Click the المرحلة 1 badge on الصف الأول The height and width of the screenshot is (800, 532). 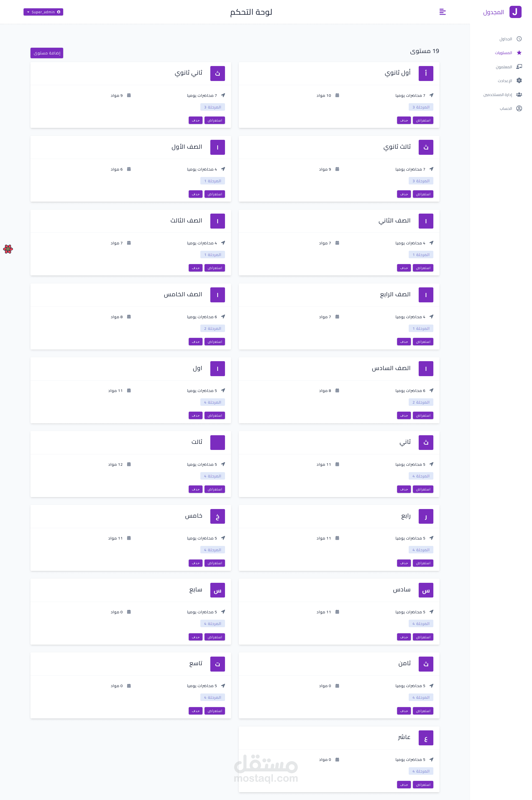[213, 181]
